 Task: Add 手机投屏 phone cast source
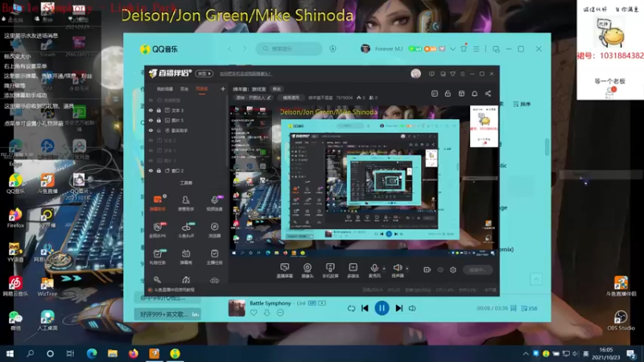(x=330, y=270)
